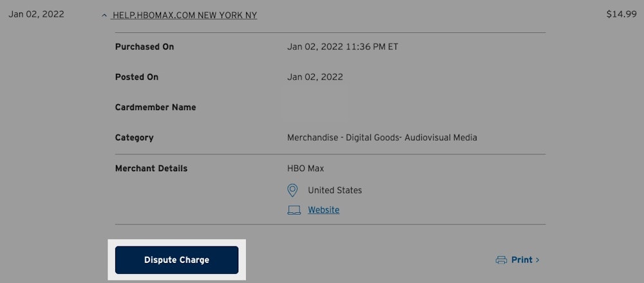This screenshot has width=644, height=283.
Task: Click the Print link text
Action: [x=522, y=260]
